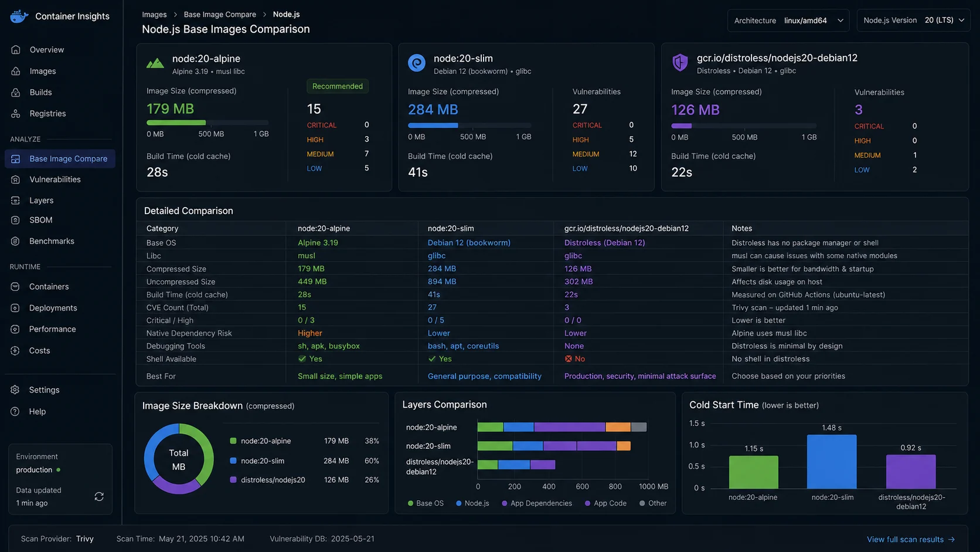Click the 284 MB image size value
Screen dimensions: 980x552
(433, 110)
